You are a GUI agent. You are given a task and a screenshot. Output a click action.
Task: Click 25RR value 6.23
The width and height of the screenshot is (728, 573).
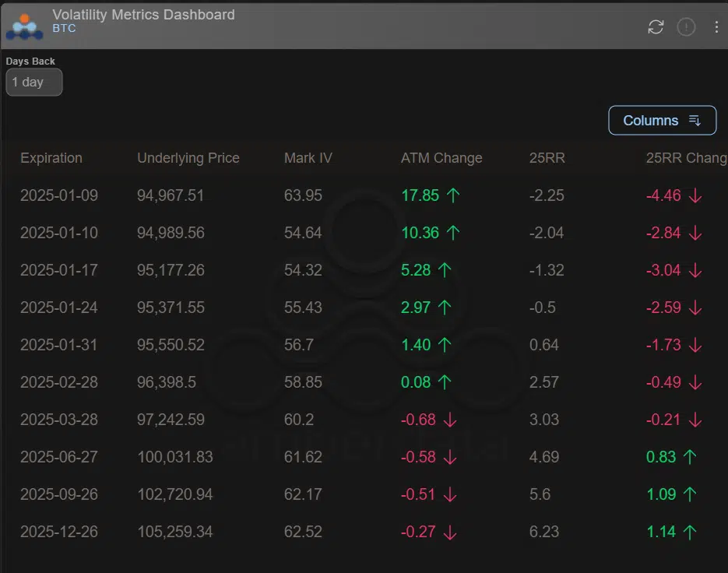543,532
